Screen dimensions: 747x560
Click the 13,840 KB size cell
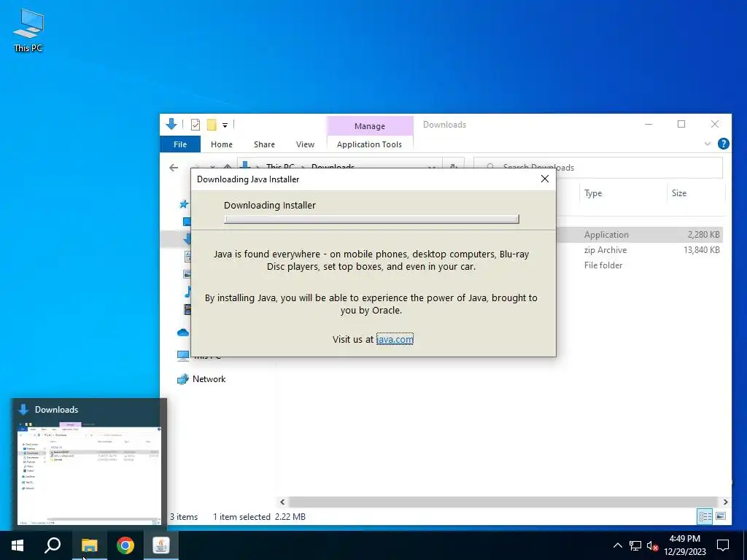click(x=702, y=250)
